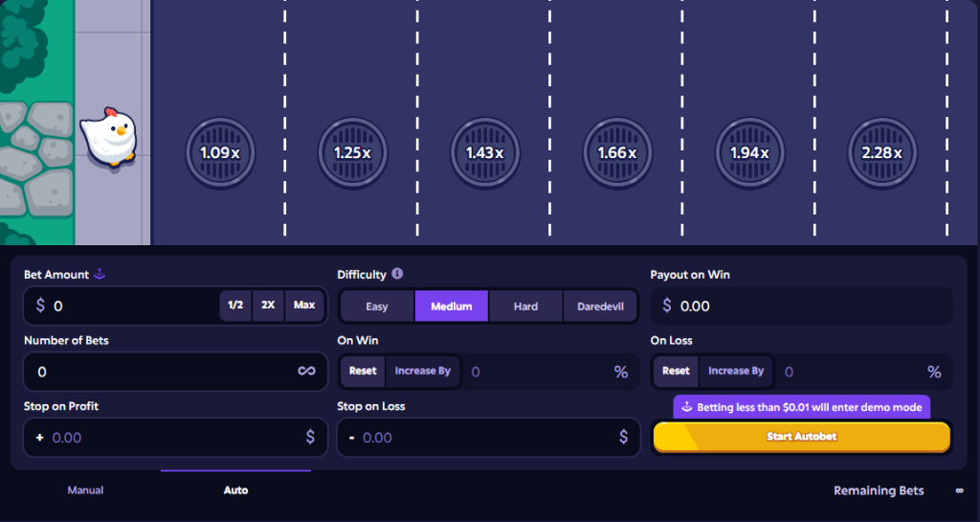Select Daredevil difficulty option
The width and height of the screenshot is (980, 522).
600,306
